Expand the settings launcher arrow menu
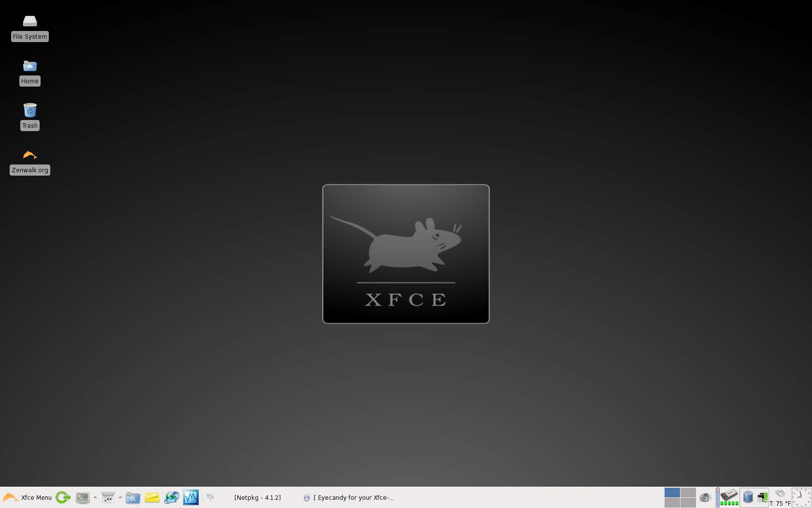Viewport: 812px width, 508px height. (x=120, y=497)
